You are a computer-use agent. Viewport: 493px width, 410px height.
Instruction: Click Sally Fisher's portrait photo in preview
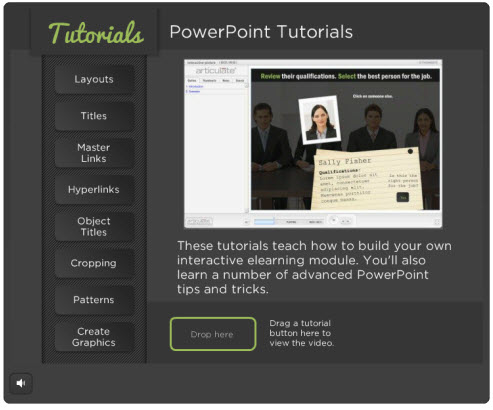pyautogui.click(x=319, y=120)
